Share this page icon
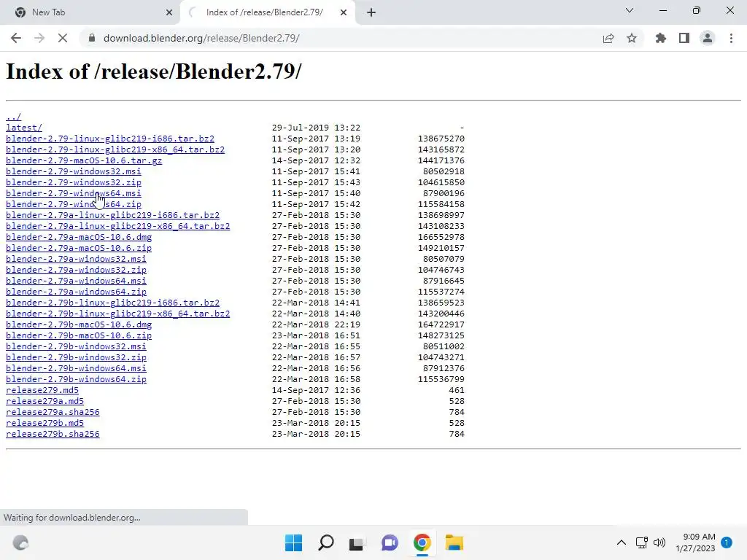The height and width of the screenshot is (560, 747). coord(608,38)
